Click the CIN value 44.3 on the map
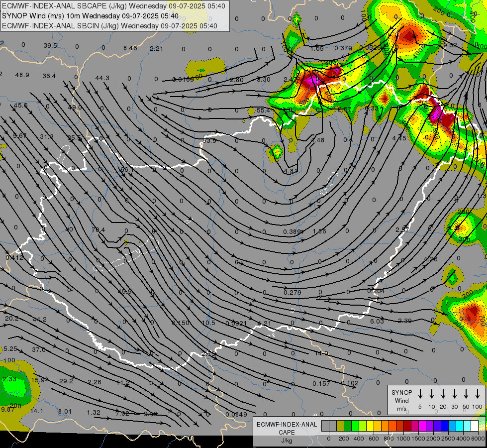 [102, 78]
